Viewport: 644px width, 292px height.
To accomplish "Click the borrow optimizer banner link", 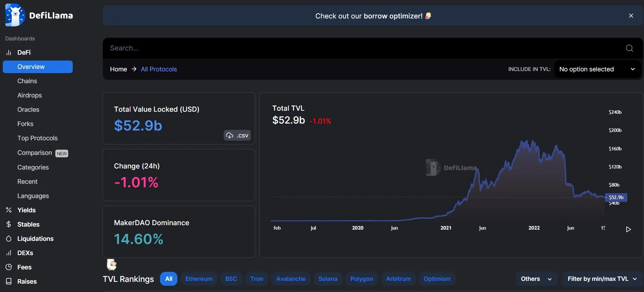I will click(x=373, y=16).
